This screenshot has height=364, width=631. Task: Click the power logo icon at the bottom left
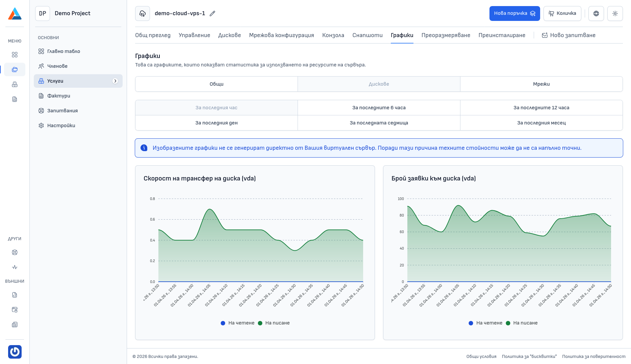[15, 352]
